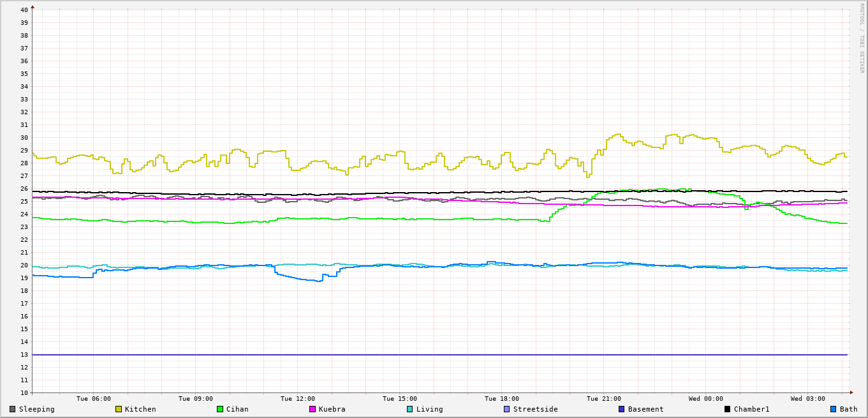
Task: Click the black Chamber1 legend color square
Action: [x=728, y=409]
